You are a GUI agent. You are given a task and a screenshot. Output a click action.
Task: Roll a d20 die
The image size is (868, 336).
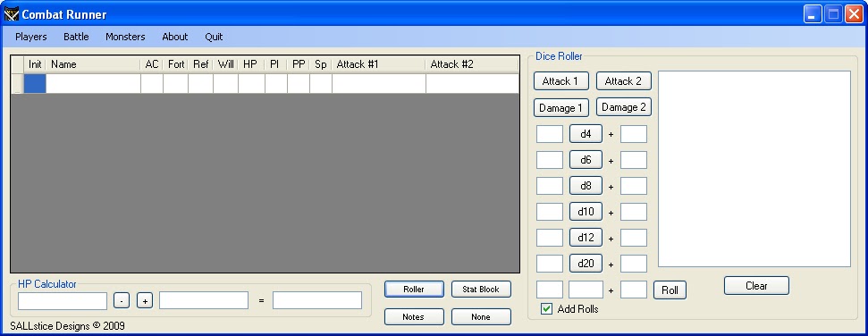[x=586, y=264]
